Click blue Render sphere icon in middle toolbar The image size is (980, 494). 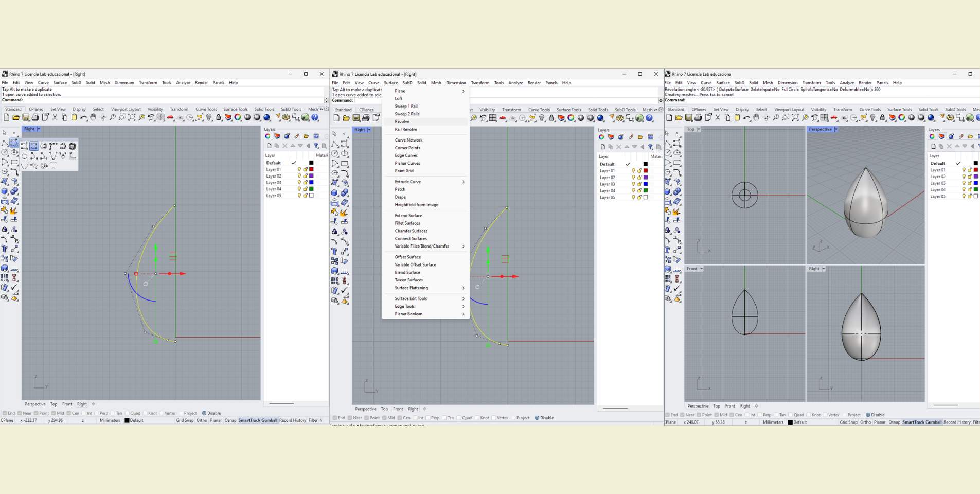click(600, 118)
